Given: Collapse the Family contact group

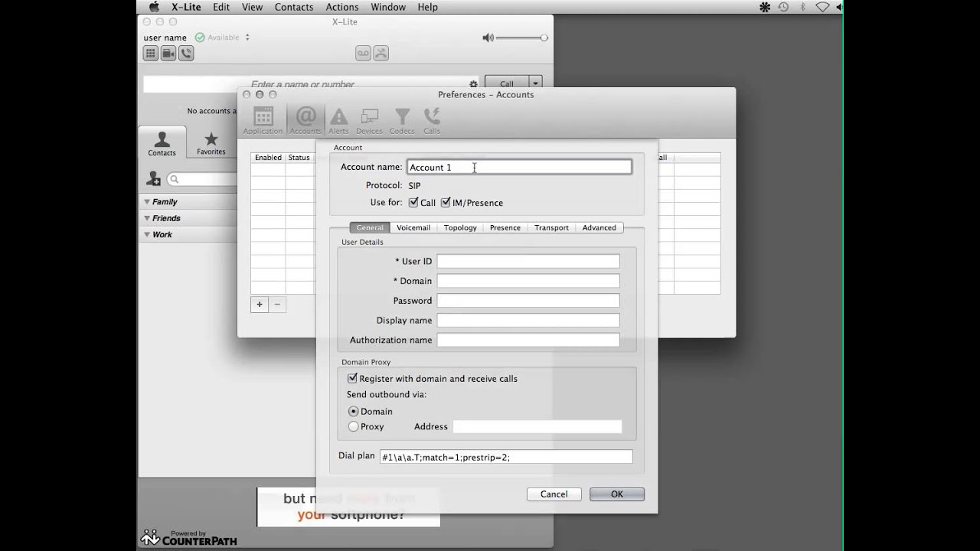Looking at the screenshot, I should tap(146, 202).
